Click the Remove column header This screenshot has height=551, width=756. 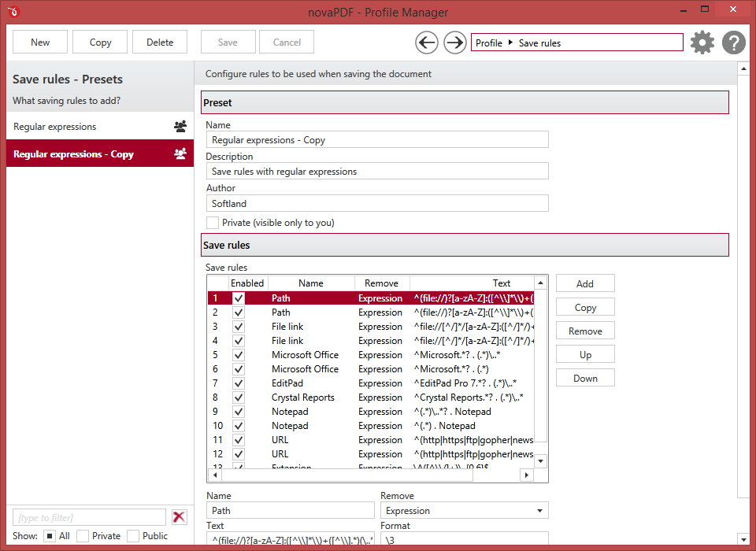(x=381, y=283)
